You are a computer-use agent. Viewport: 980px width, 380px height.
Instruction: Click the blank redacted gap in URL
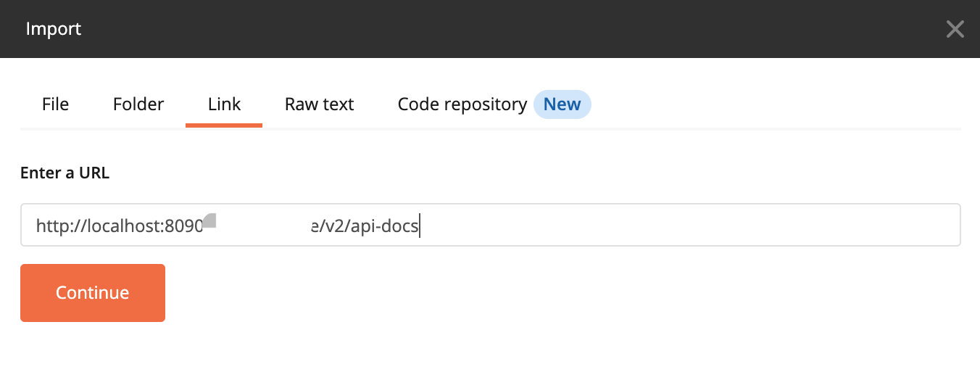[264, 226]
